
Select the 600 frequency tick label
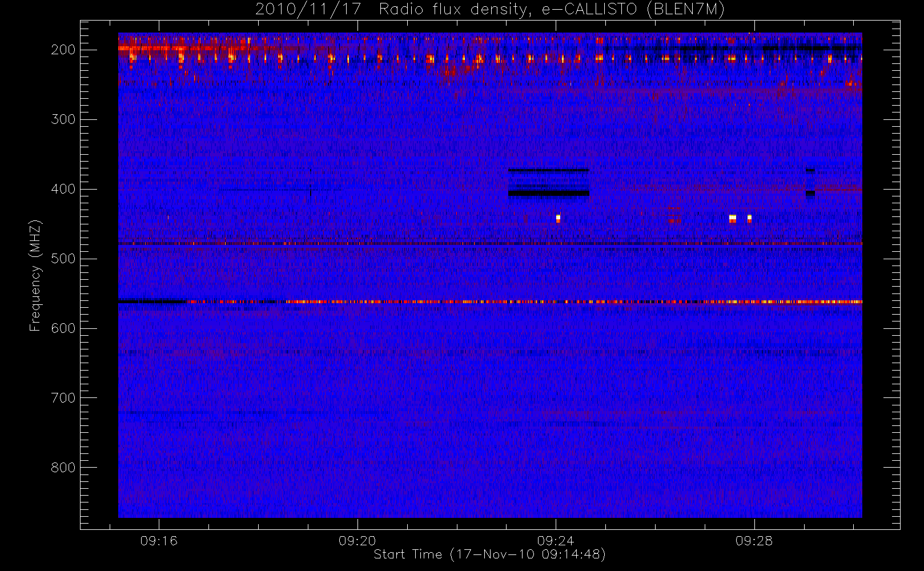(63, 328)
